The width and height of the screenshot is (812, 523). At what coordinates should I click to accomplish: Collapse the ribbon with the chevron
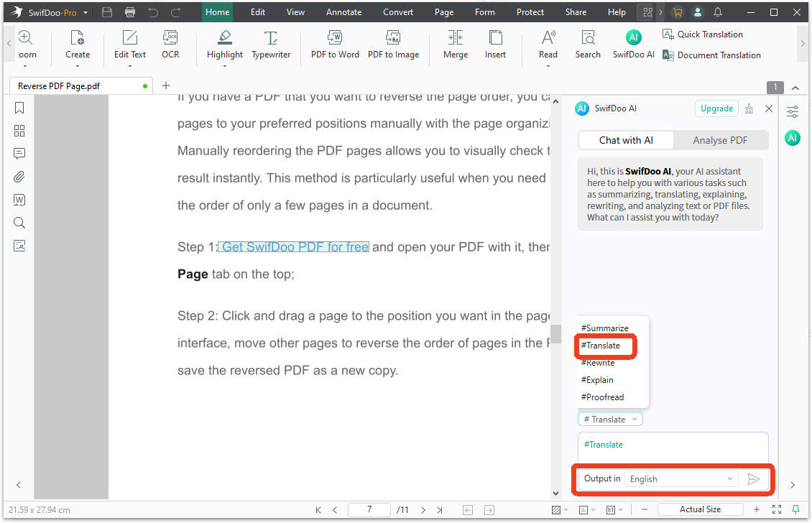[x=795, y=88]
